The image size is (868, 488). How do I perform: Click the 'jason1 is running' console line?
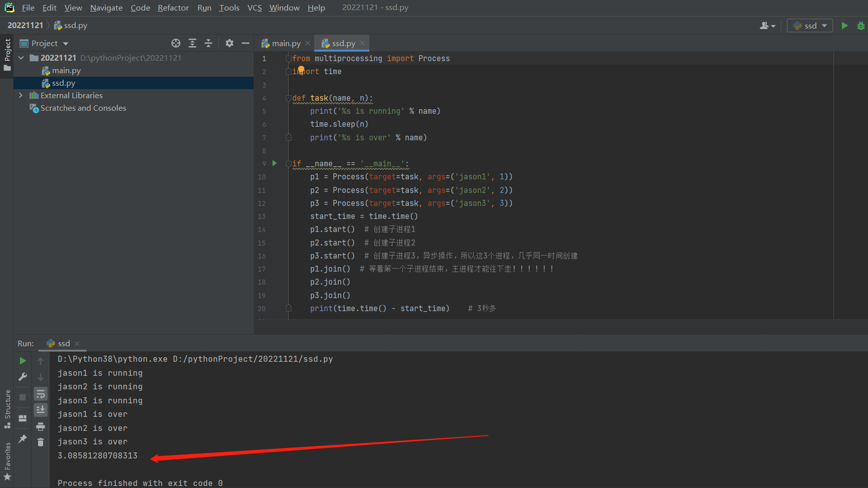[100, 373]
